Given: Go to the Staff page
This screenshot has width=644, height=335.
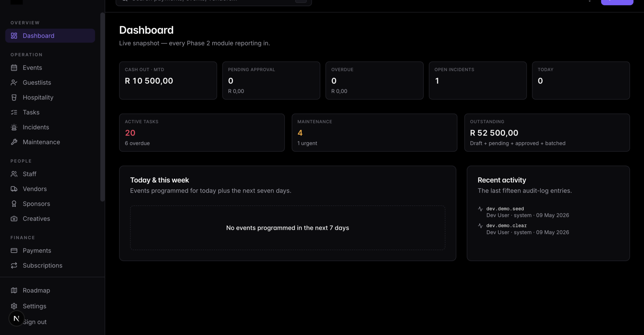Looking at the screenshot, I should [x=50, y=174].
